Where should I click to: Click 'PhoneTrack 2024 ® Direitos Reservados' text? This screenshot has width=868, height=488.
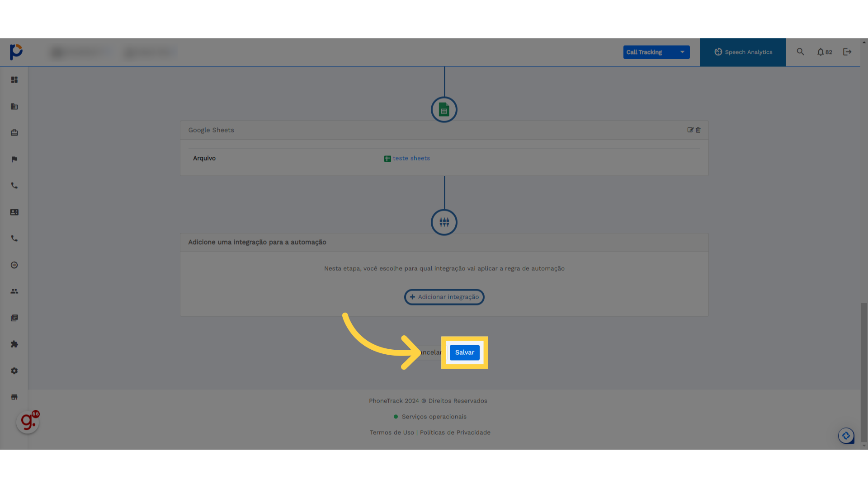point(428,401)
